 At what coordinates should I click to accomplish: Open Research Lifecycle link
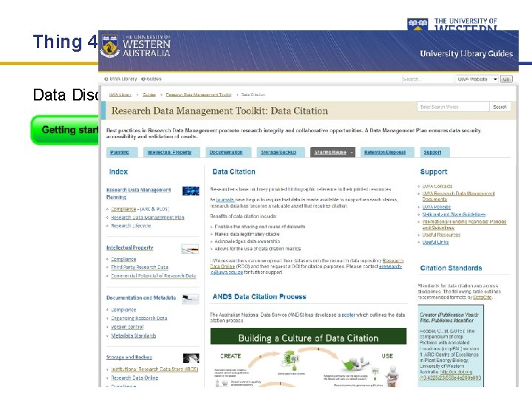point(131,225)
